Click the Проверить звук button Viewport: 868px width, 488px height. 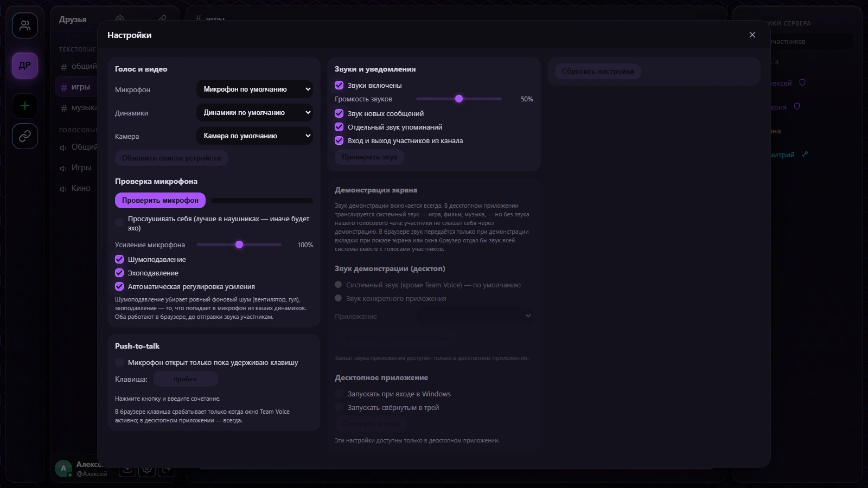coord(369,157)
